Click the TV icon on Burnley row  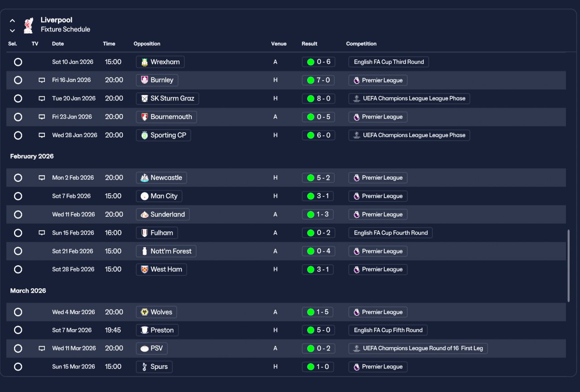[x=42, y=80]
